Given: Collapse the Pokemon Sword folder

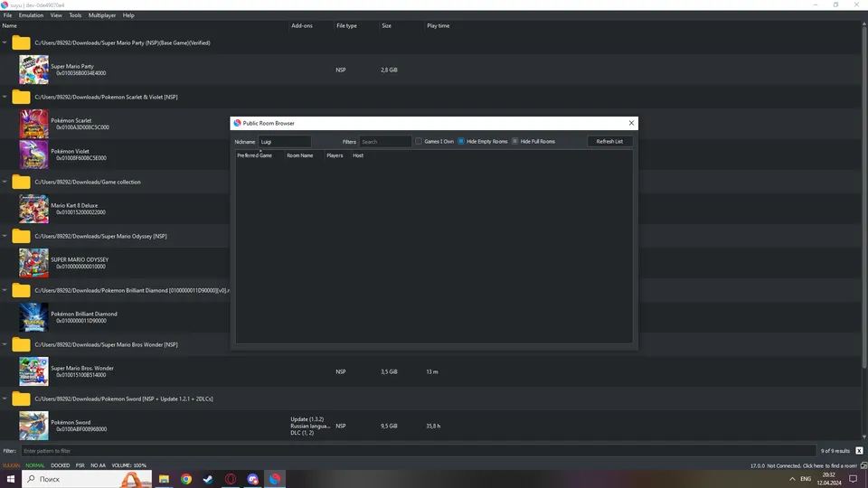Looking at the screenshot, I should click(x=5, y=399).
